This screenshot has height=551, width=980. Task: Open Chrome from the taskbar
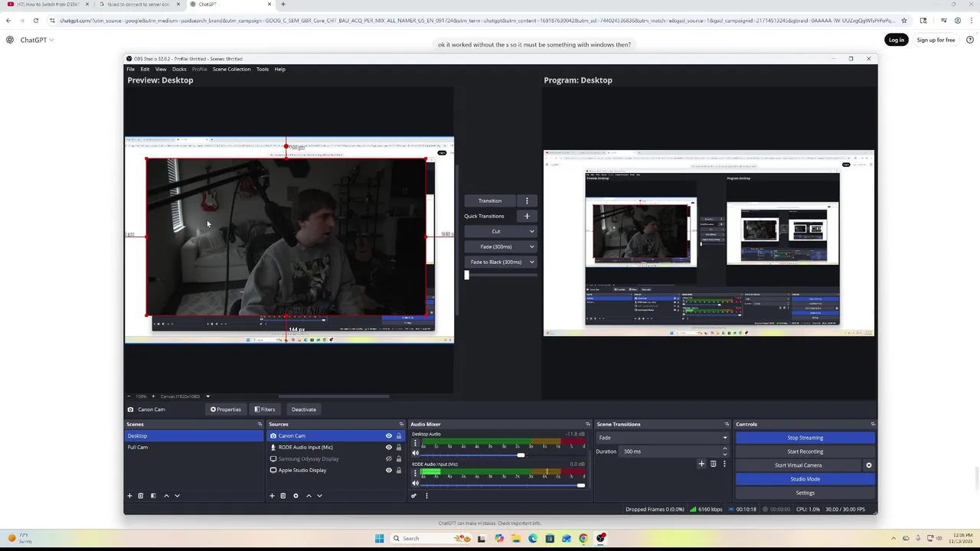(x=583, y=538)
